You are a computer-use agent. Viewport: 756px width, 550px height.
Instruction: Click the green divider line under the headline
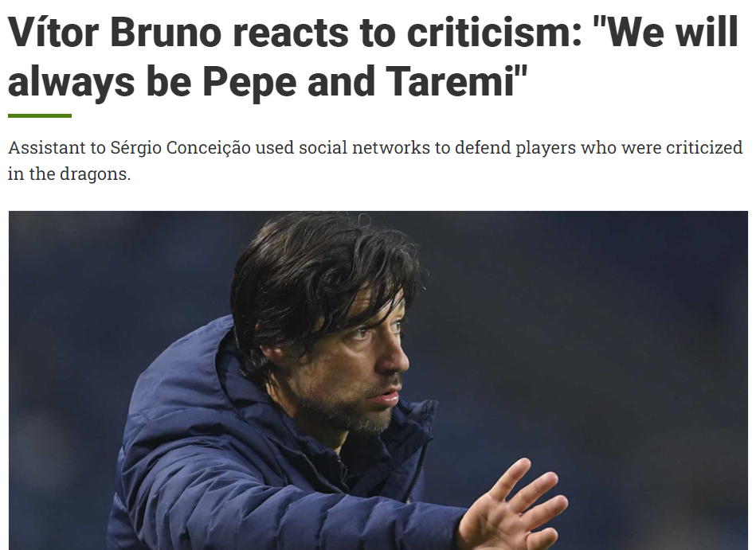pos(40,116)
